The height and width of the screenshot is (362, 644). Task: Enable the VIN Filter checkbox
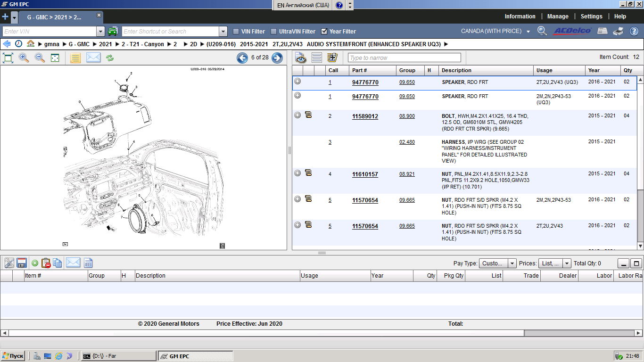tap(236, 32)
